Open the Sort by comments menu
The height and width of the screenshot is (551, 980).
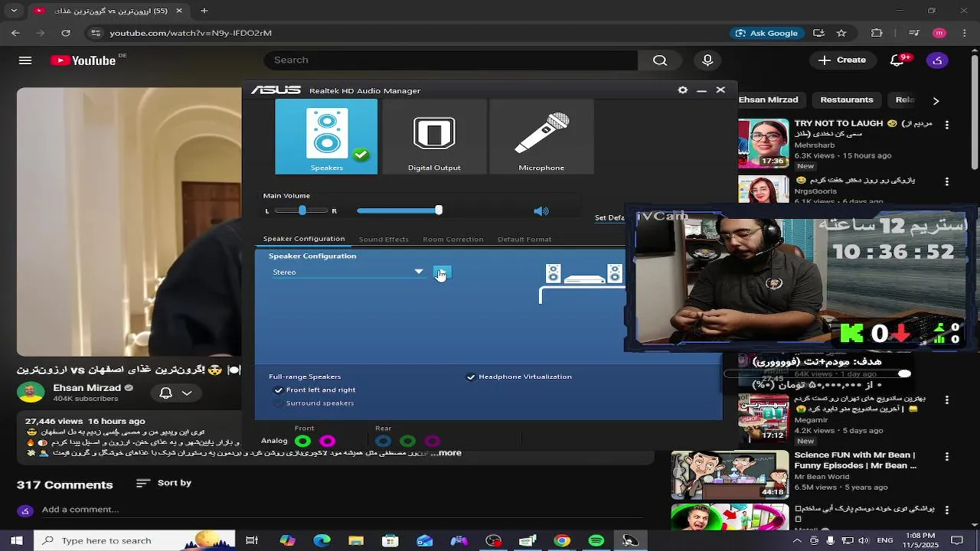(164, 483)
